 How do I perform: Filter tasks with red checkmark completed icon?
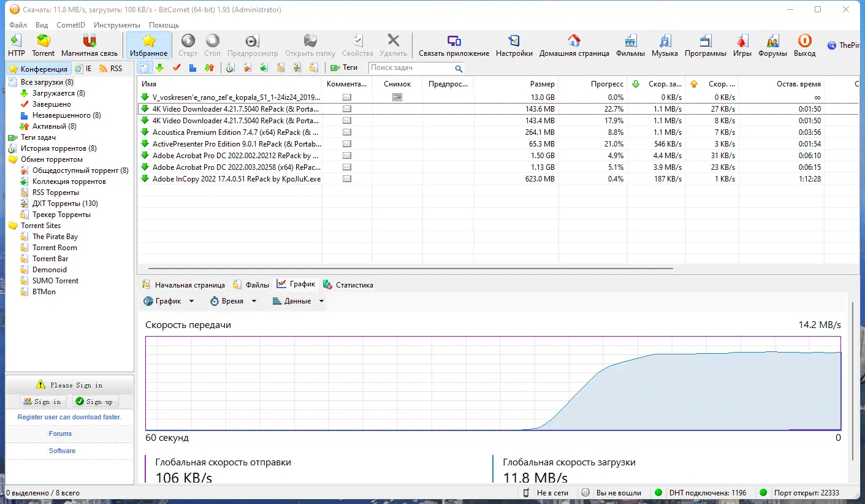(x=177, y=68)
